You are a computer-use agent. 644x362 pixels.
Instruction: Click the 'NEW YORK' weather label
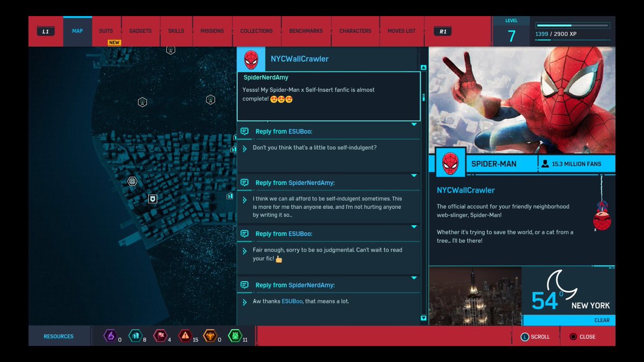click(x=590, y=306)
